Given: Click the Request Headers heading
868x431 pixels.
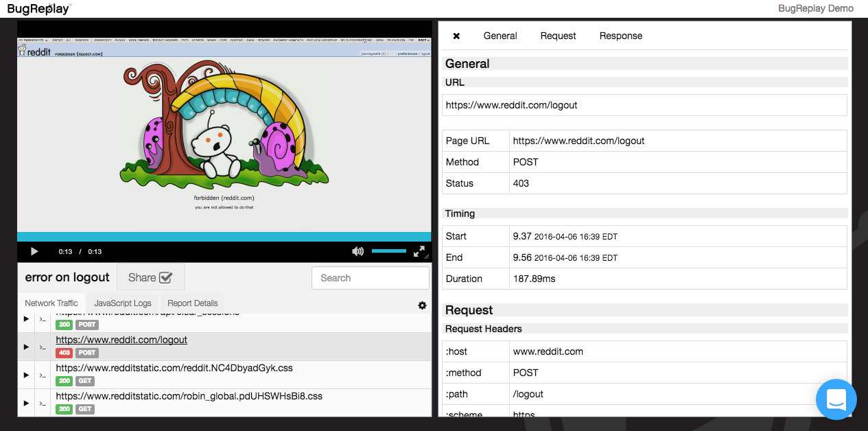Looking at the screenshot, I should click(484, 329).
